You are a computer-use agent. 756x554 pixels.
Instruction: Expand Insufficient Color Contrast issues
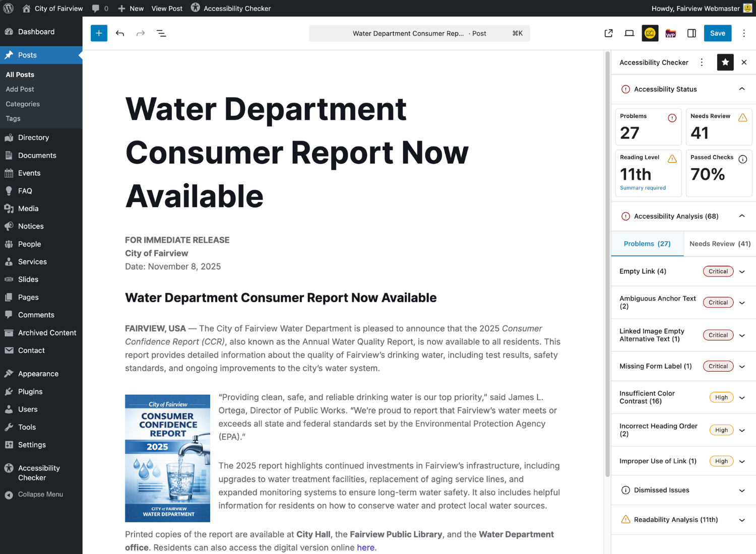683,397
